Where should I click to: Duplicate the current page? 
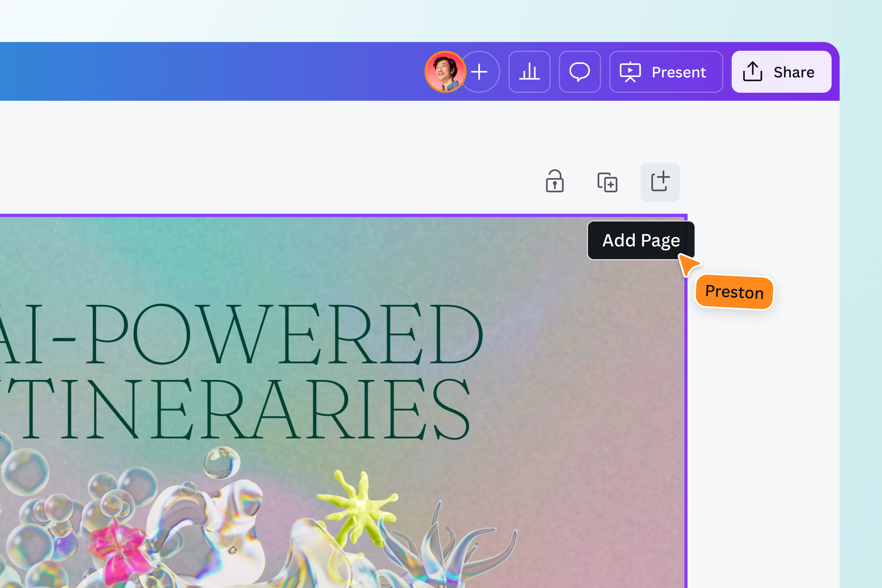click(x=607, y=182)
